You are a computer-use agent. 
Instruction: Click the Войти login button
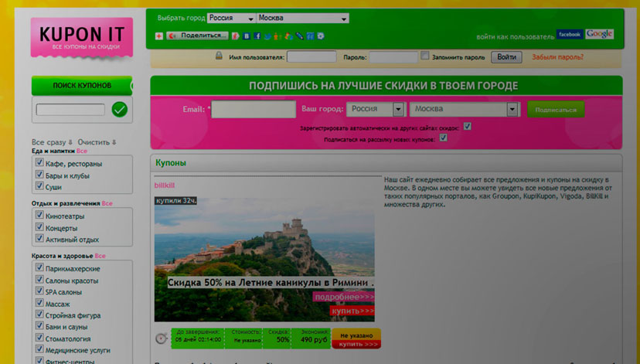[x=506, y=57]
